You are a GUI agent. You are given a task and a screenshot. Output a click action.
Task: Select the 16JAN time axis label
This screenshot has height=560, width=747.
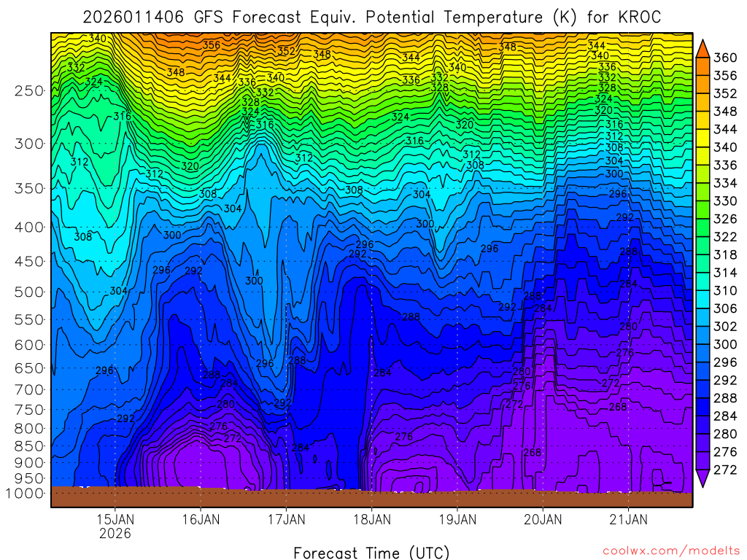click(x=201, y=519)
